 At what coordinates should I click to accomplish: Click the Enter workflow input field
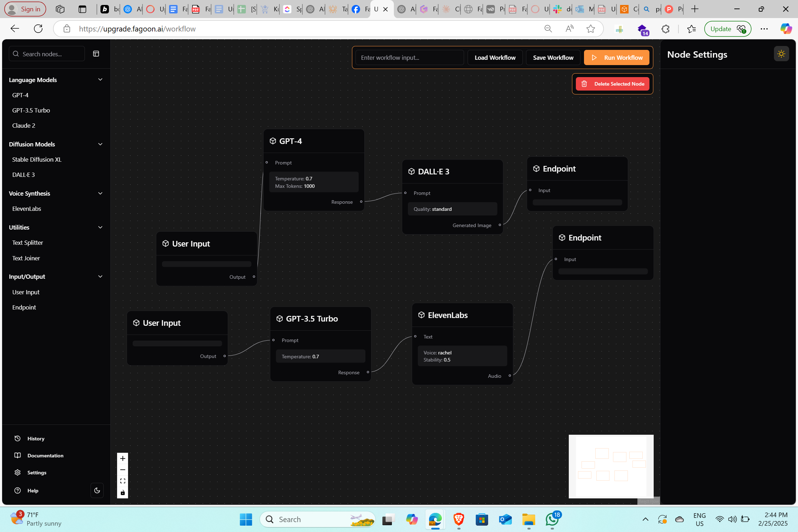click(x=409, y=58)
